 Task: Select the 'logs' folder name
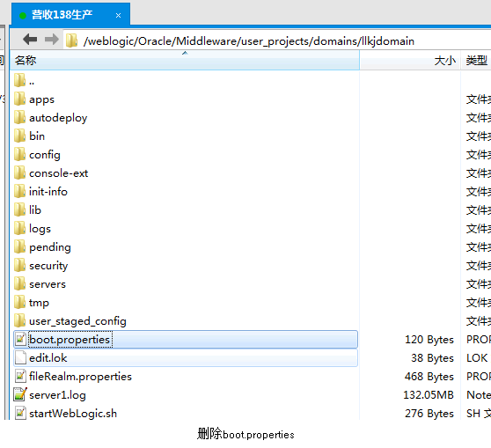(40, 229)
